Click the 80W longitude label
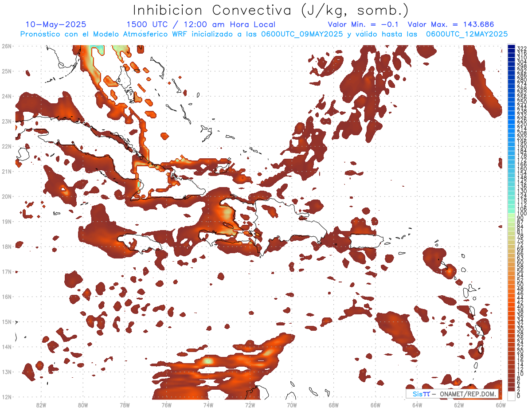 83,405
